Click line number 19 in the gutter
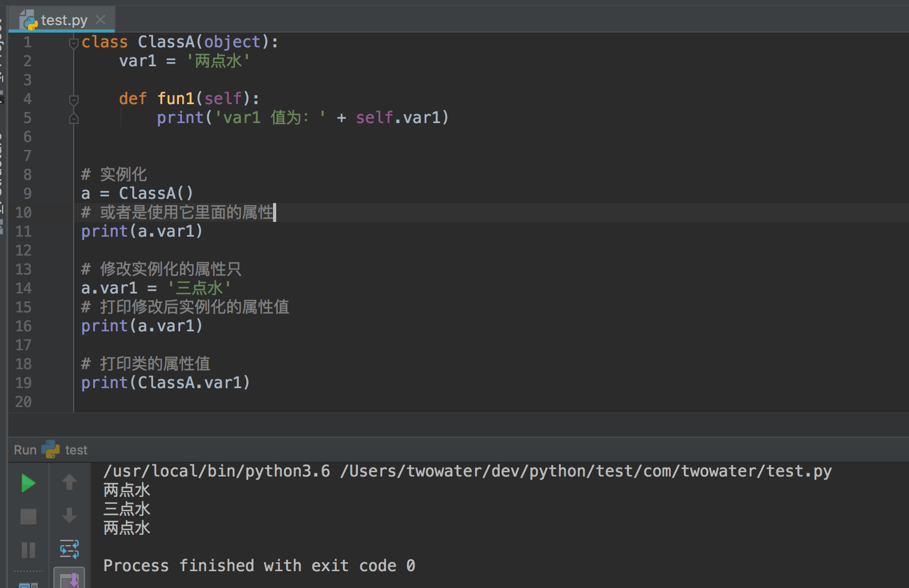909x588 pixels. click(x=23, y=383)
